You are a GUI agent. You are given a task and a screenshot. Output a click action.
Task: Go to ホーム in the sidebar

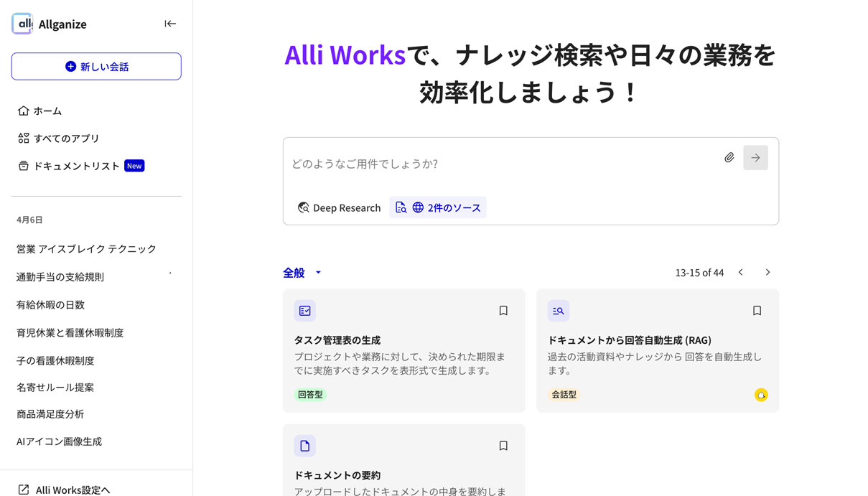tap(39, 111)
